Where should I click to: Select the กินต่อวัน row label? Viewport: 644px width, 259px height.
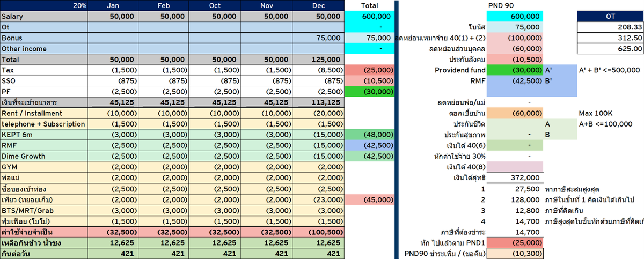[x=44, y=253]
